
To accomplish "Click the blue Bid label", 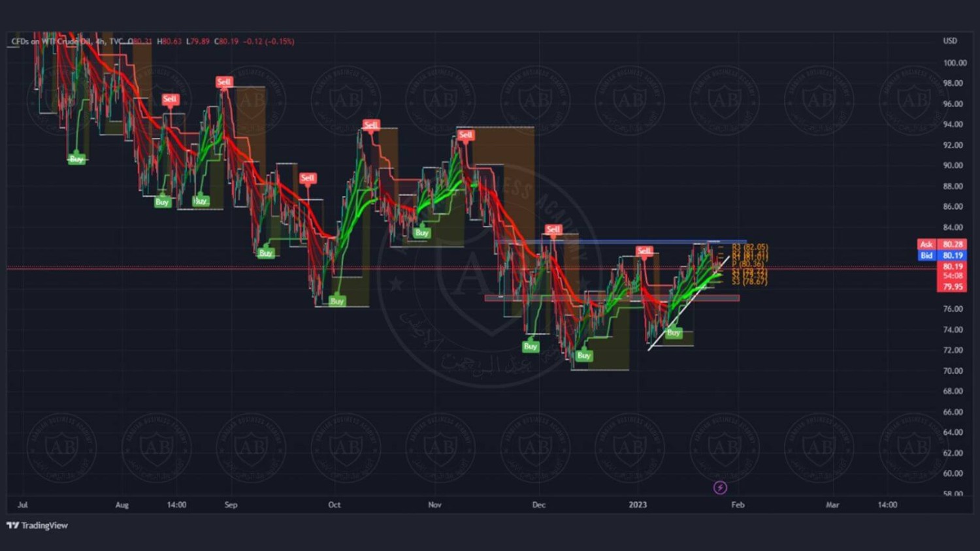I will click(926, 255).
